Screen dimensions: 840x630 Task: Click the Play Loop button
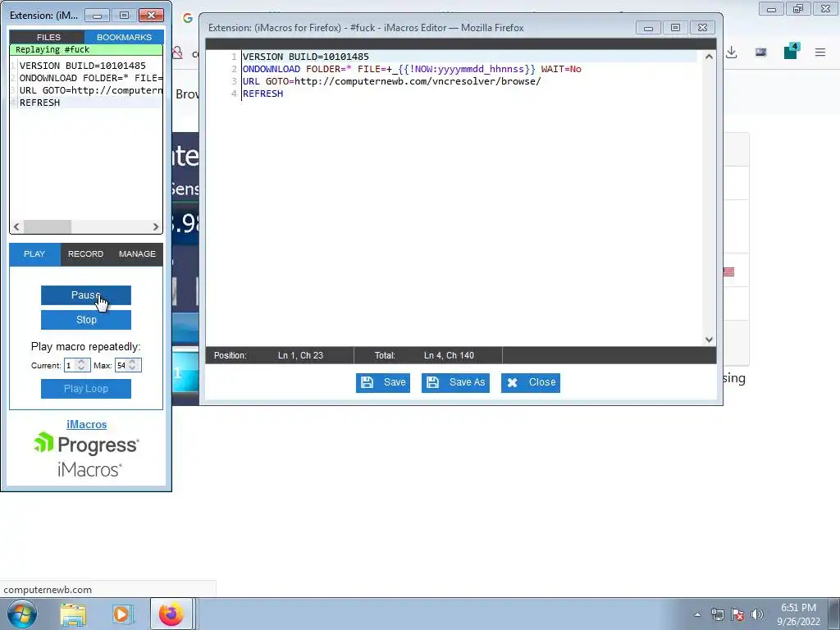pyautogui.click(x=85, y=389)
